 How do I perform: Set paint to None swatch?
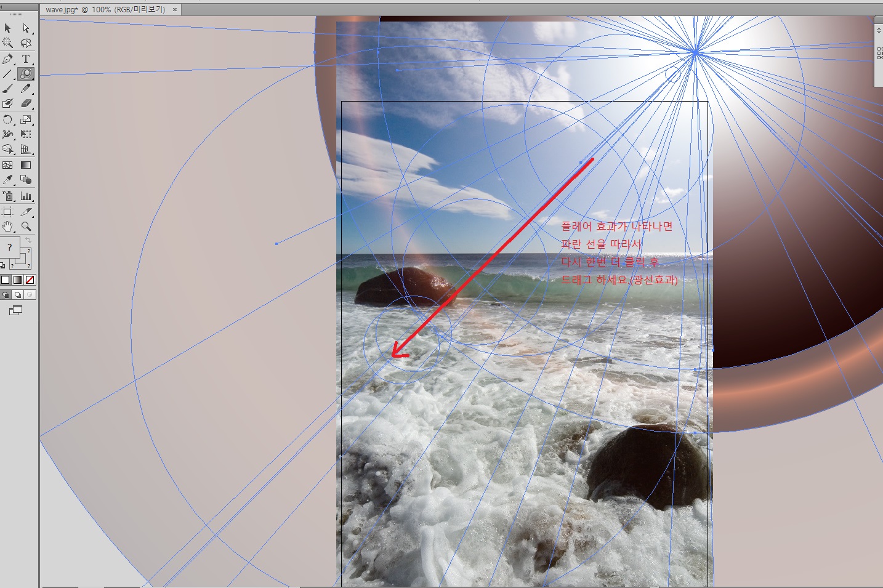point(30,280)
